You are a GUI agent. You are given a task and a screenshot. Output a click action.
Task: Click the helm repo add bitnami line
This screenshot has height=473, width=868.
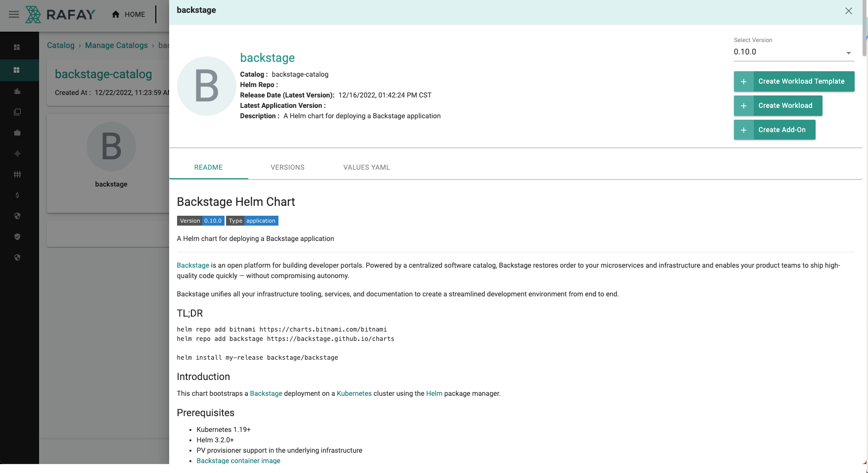click(x=282, y=329)
